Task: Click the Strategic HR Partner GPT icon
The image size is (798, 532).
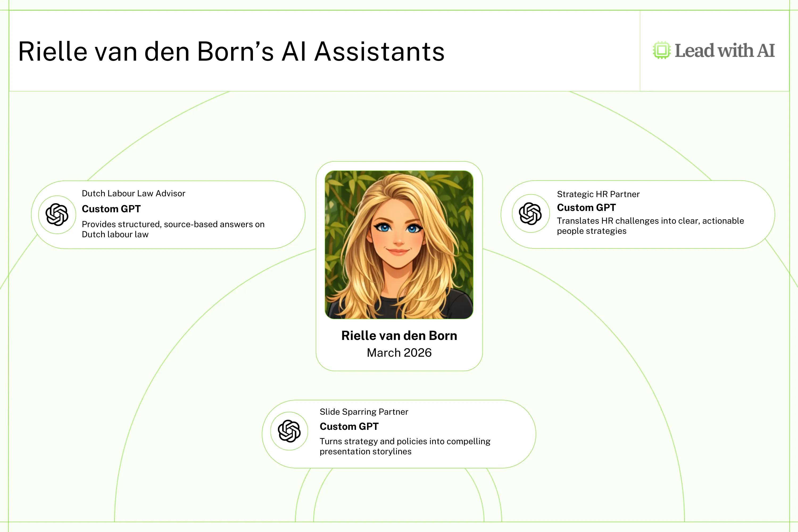Action: point(530,213)
